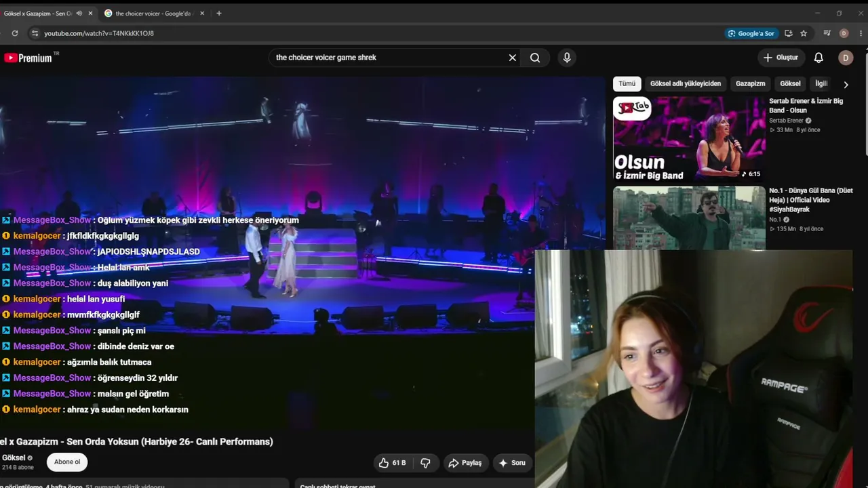868x488 pixels.
Task: Open YouTube notifications bell
Action: pos(818,58)
